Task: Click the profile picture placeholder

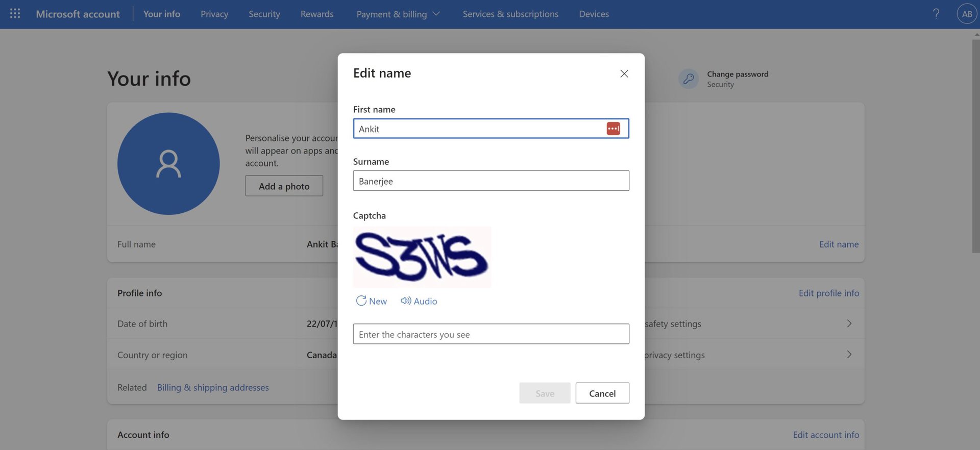Action: 168,164
